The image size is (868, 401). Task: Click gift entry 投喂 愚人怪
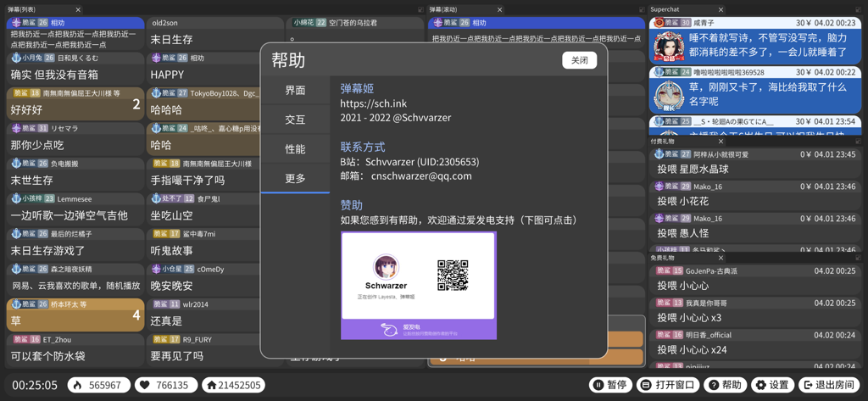point(754,228)
